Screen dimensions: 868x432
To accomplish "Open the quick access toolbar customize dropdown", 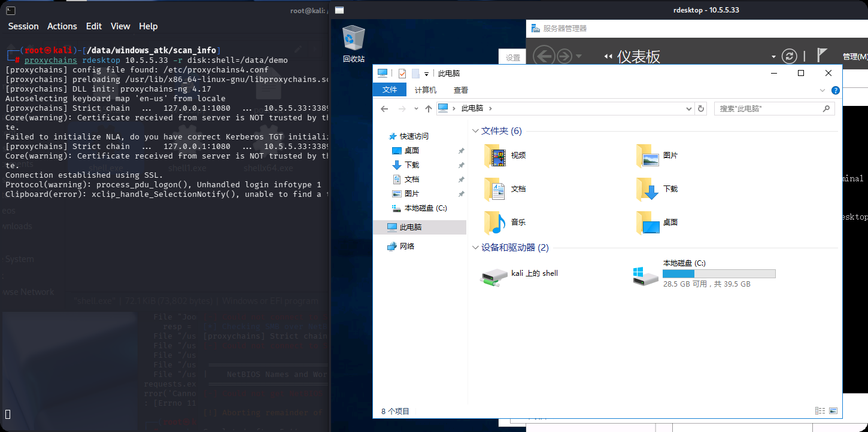I will click(x=427, y=74).
